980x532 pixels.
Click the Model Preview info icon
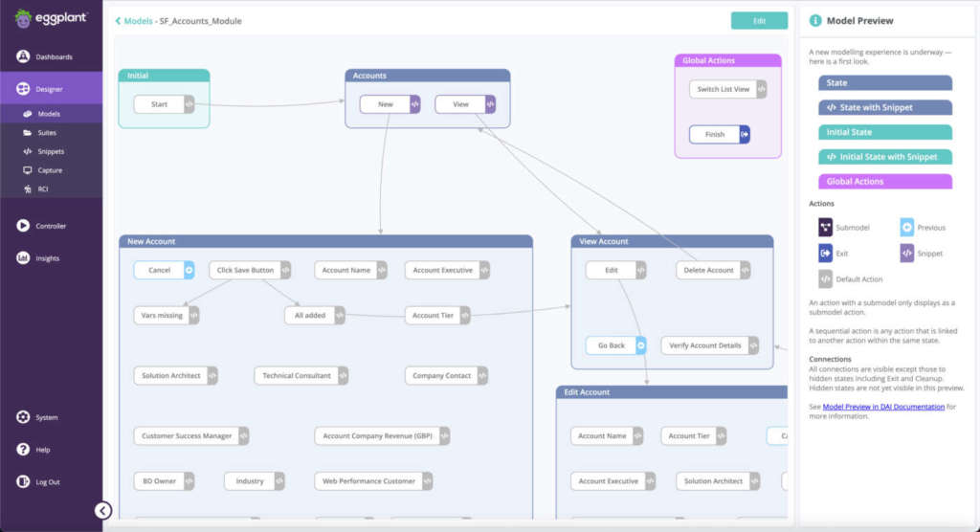click(815, 21)
